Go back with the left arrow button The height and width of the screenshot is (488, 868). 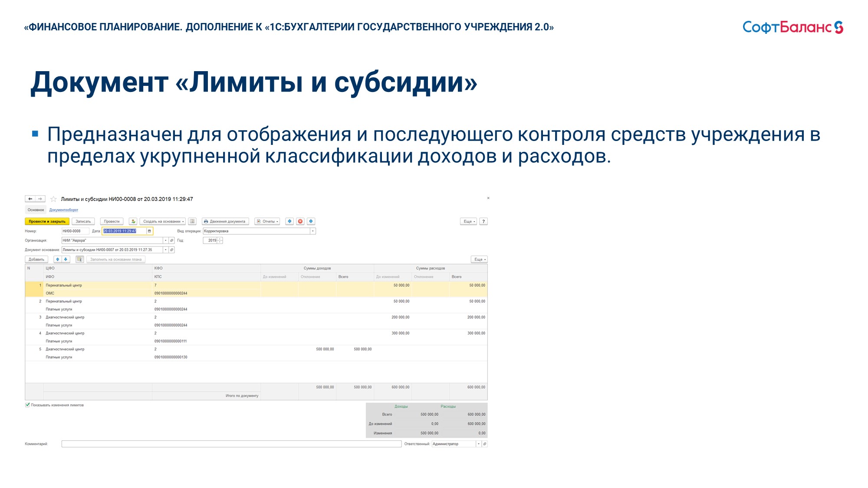[x=30, y=199]
